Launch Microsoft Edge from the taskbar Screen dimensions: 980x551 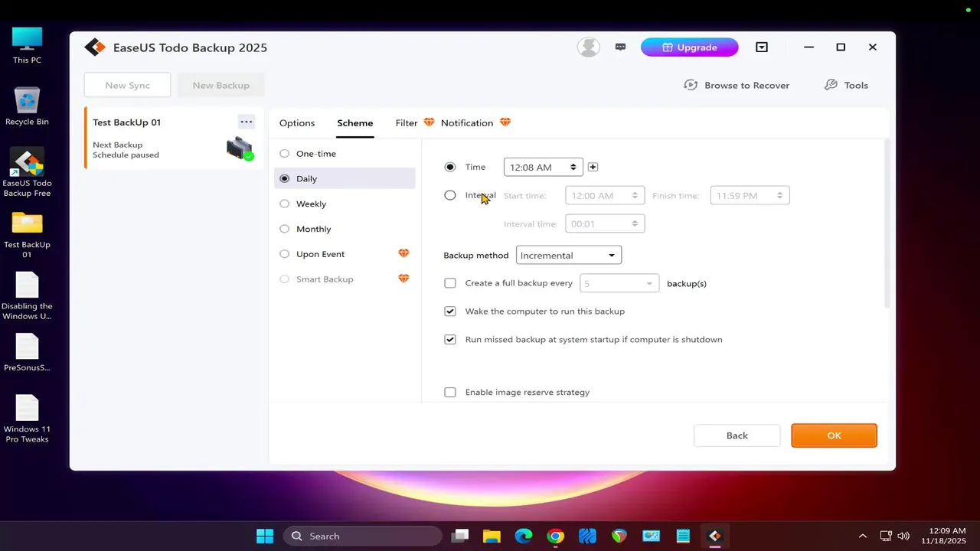(524, 536)
